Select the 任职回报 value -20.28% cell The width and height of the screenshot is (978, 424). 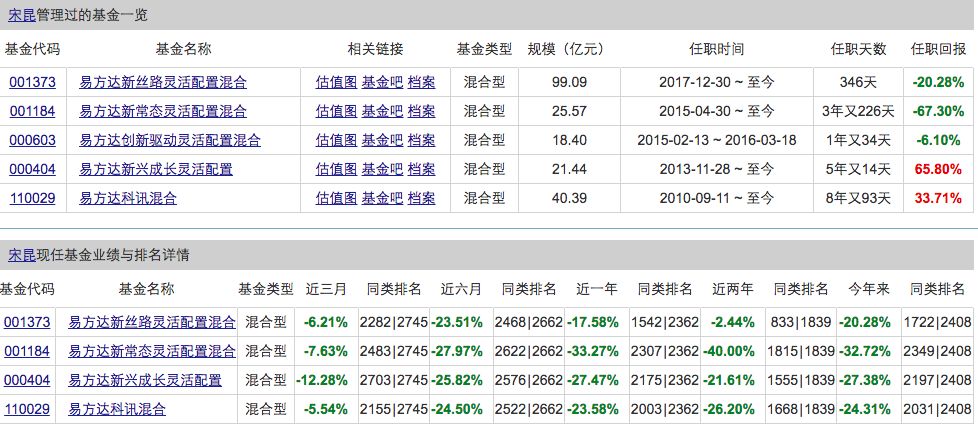pos(938,82)
